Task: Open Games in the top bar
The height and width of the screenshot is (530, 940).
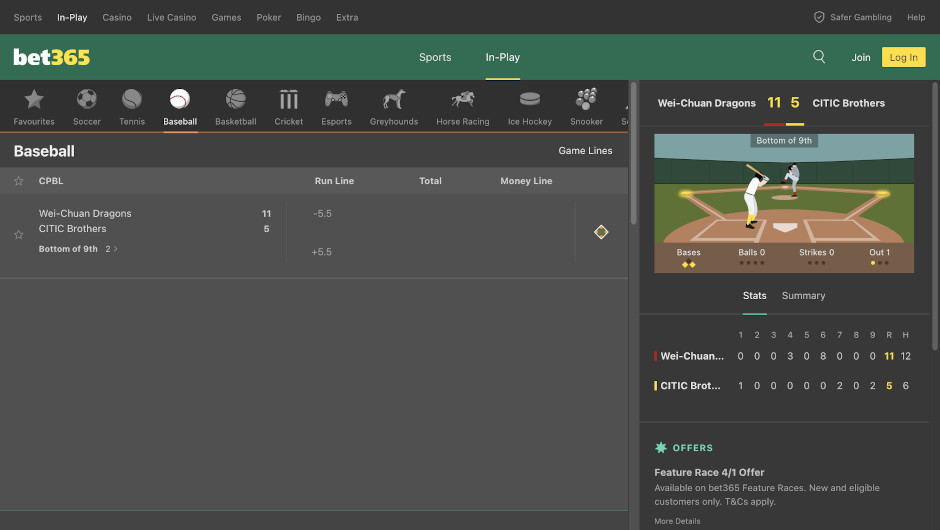Action: click(226, 17)
